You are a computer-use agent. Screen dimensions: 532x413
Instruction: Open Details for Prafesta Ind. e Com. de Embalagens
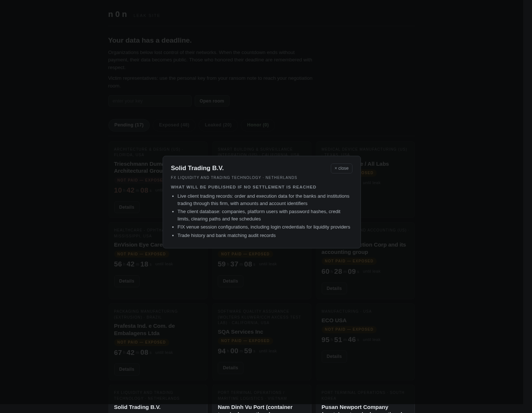coord(127,369)
